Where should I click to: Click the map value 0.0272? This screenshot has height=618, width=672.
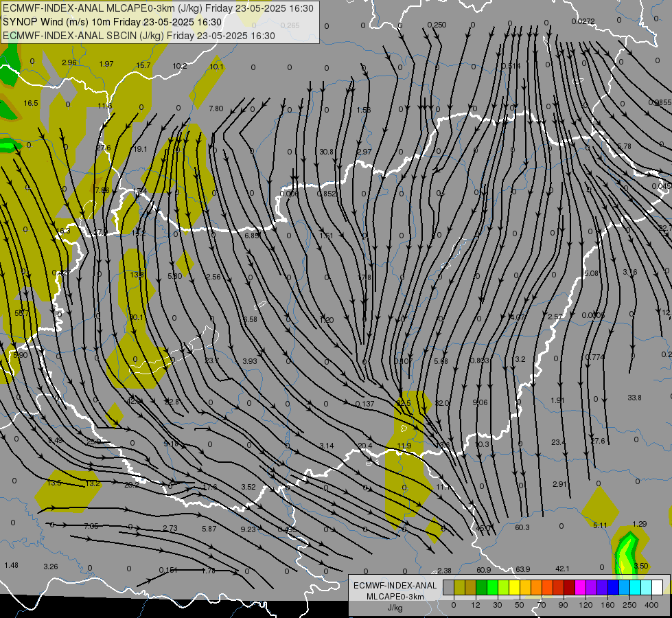[583, 21]
